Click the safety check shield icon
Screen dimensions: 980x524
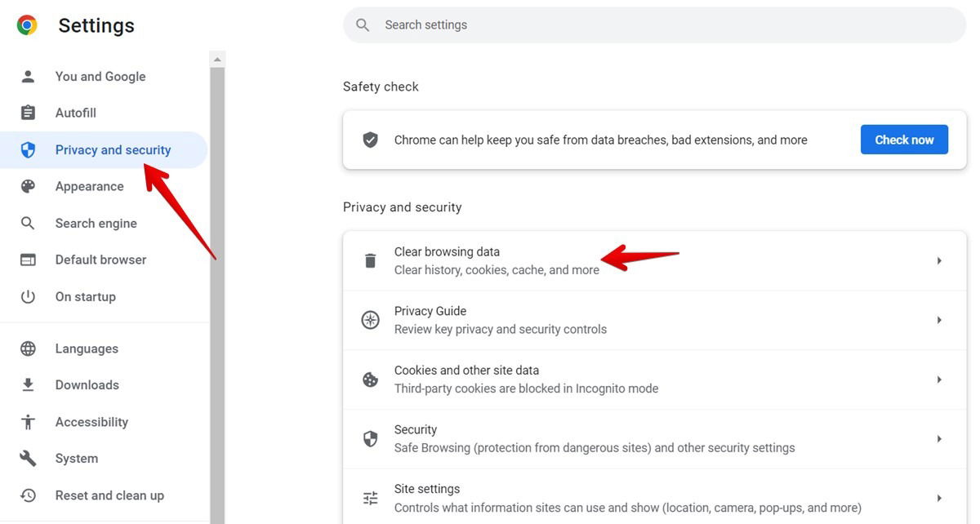[371, 139]
